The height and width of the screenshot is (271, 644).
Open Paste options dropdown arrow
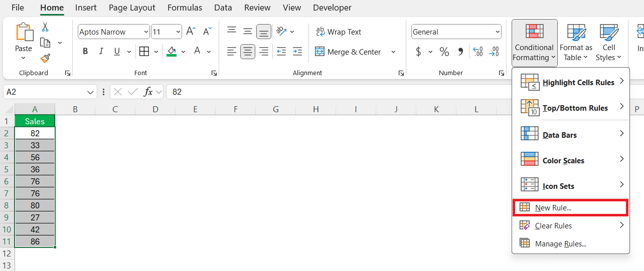(24, 58)
